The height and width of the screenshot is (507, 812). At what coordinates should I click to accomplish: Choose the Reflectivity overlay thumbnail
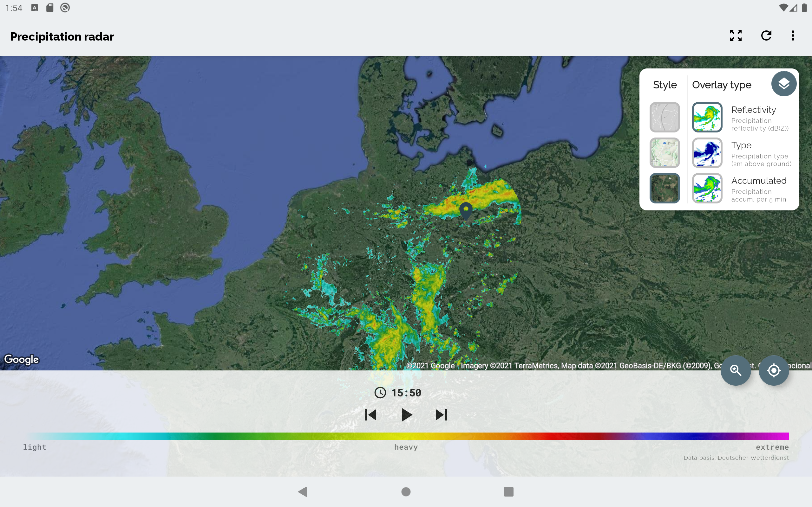point(707,117)
